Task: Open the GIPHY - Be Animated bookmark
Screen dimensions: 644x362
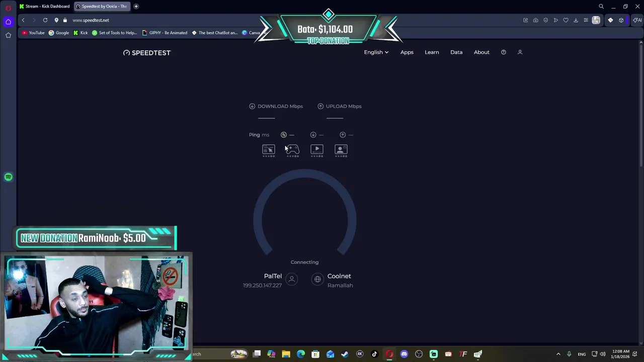Action: pos(165,33)
